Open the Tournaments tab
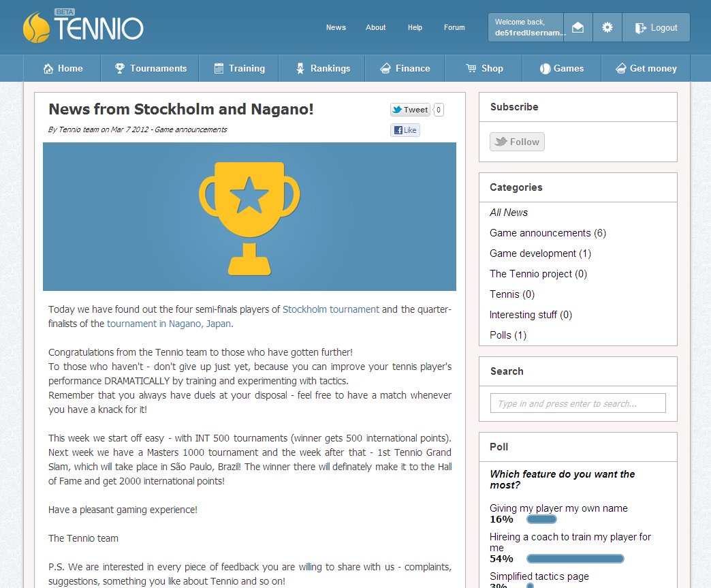Image resolution: width=711 pixels, height=588 pixels. pyautogui.click(x=150, y=69)
